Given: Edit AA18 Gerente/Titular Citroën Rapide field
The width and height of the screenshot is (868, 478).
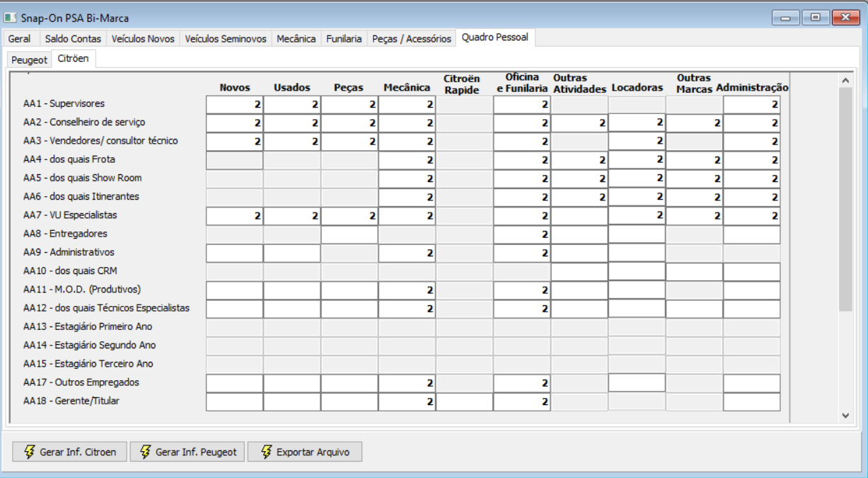Looking at the screenshot, I should (464, 402).
